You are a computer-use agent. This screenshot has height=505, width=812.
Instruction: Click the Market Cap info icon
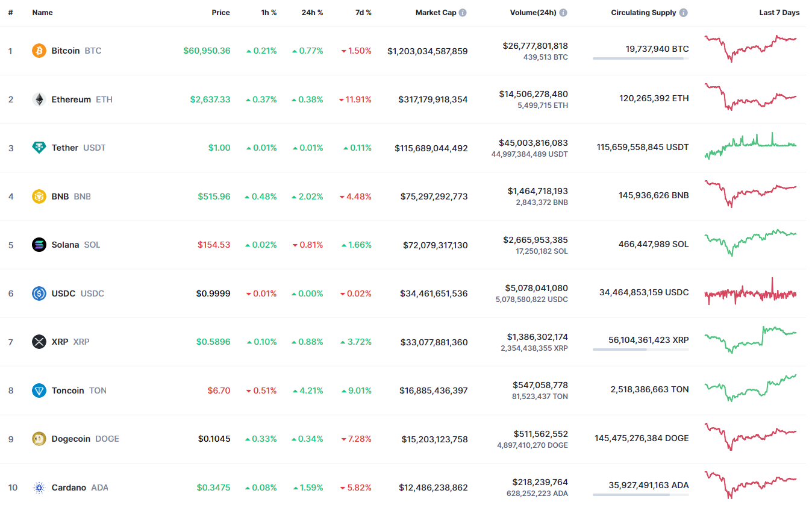click(463, 13)
